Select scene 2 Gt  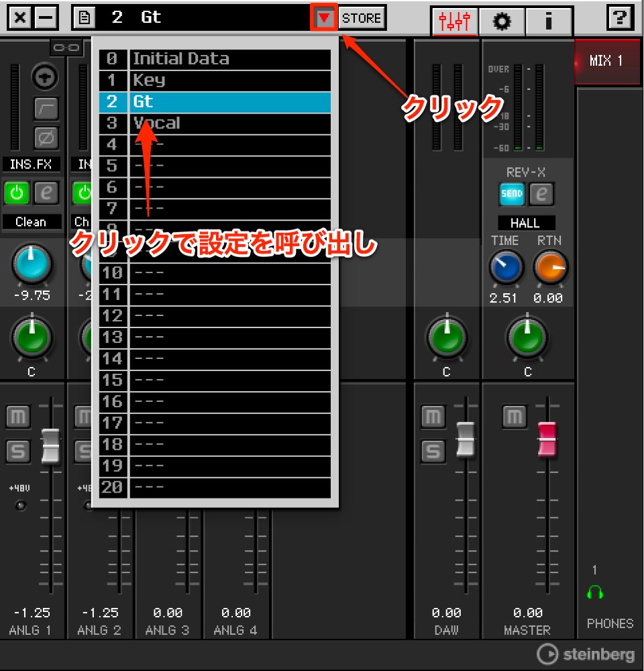pyautogui.click(x=215, y=102)
